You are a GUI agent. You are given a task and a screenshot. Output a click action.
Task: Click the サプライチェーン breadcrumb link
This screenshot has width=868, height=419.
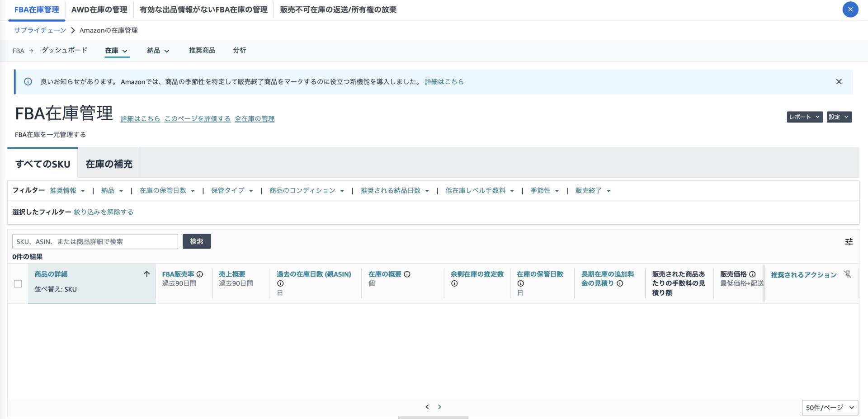click(x=40, y=30)
